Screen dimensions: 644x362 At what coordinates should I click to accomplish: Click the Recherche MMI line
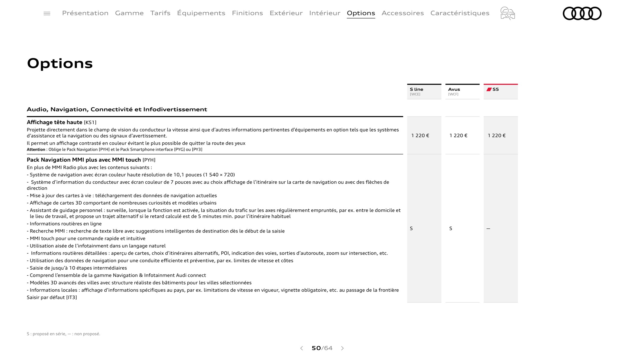[155, 231]
